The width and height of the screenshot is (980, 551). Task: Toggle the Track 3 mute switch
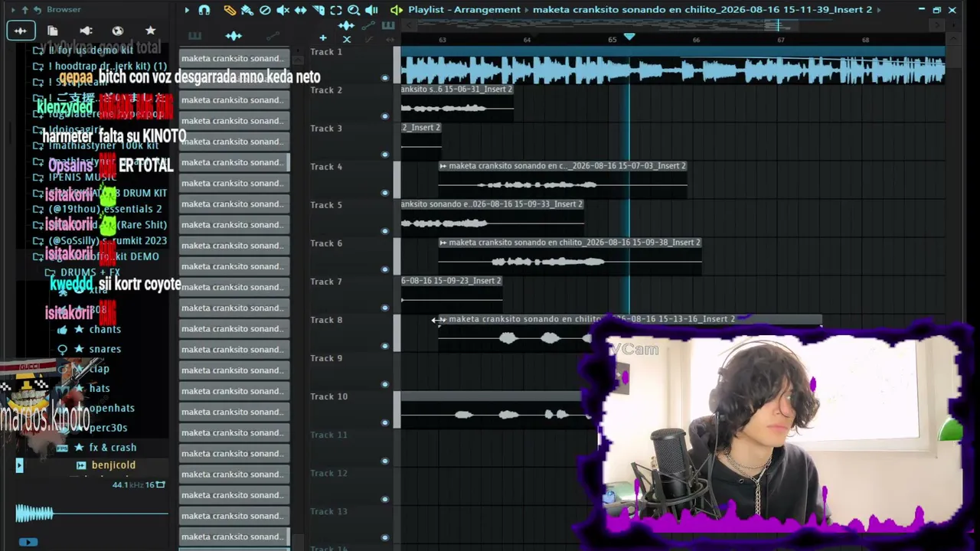(x=385, y=155)
